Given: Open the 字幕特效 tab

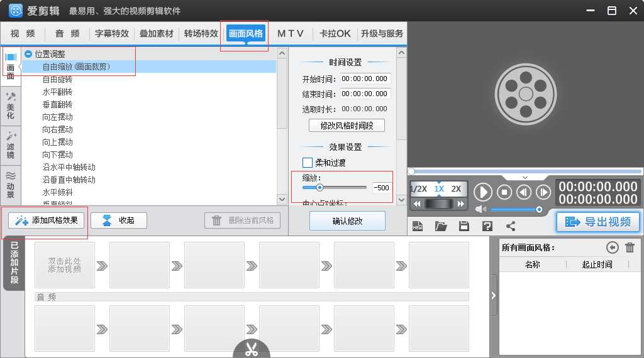Looking at the screenshot, I should pyautogui.click(x=112, y=33).
